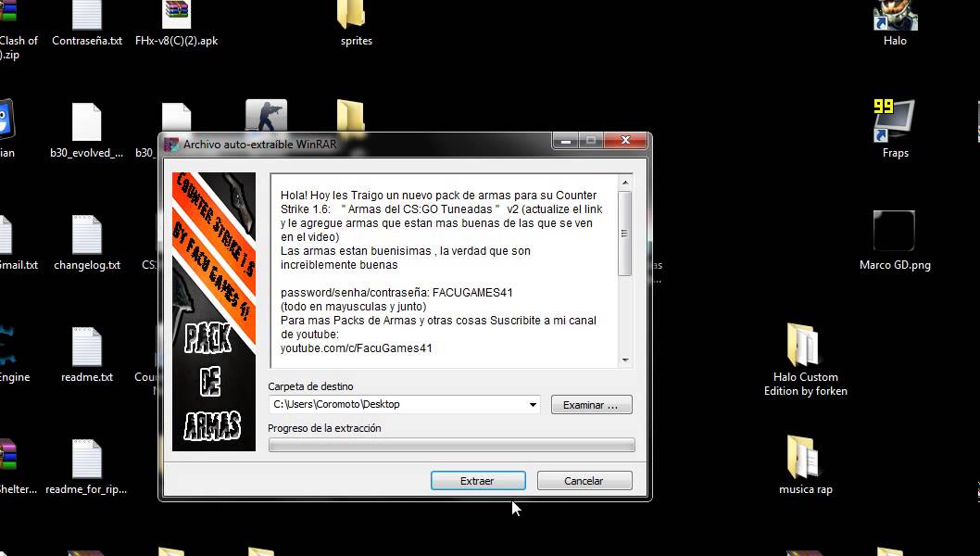
Task: Close the WinRAR self-extractor dialog
Action: coord(625,141)
